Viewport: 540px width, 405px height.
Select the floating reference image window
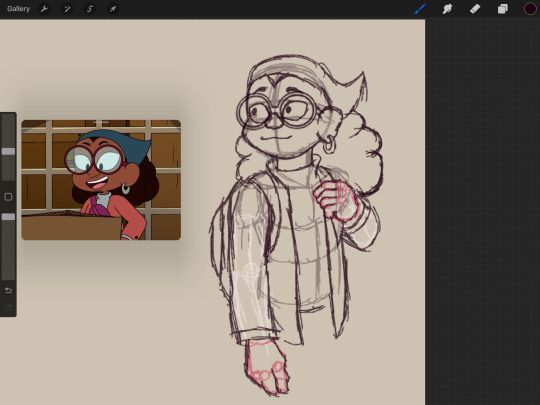click(x=101, y=180)
